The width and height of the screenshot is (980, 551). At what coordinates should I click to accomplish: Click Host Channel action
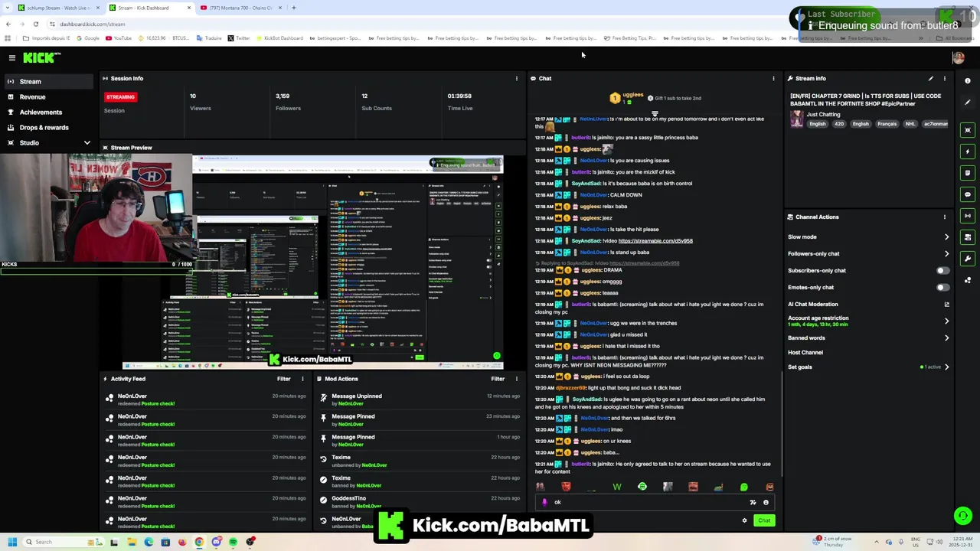(805, 353)
